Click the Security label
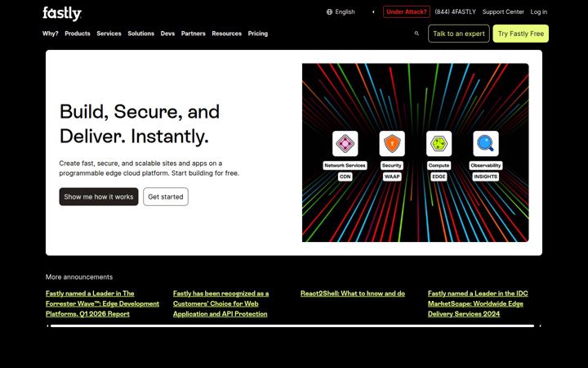This screenshot has width=588, height=368. [x=392, y=165]
